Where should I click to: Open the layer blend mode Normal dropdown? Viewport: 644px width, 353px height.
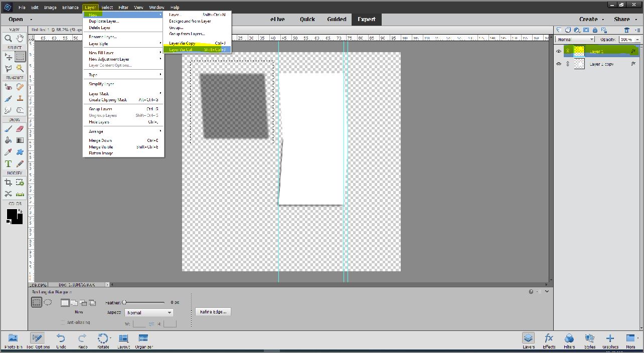[x=575, y=39]
